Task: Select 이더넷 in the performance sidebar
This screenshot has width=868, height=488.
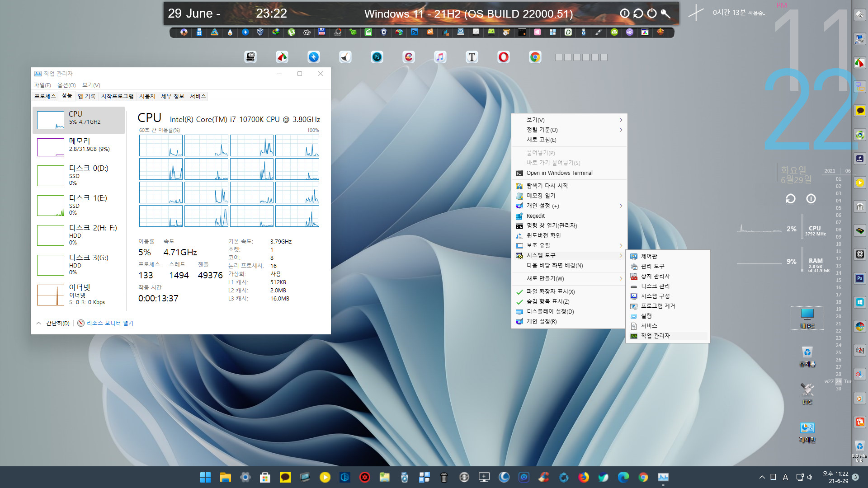Action: pos(79,295)
